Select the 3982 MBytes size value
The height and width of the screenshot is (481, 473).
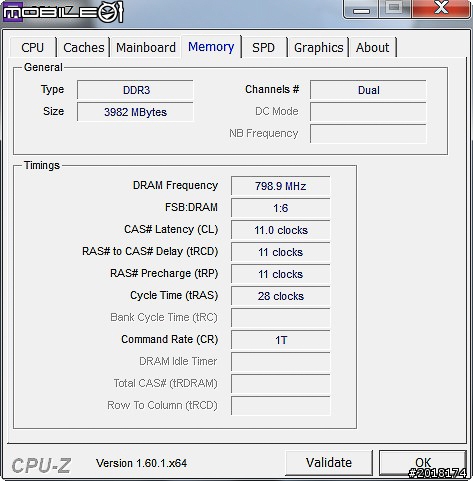point(135,112)
